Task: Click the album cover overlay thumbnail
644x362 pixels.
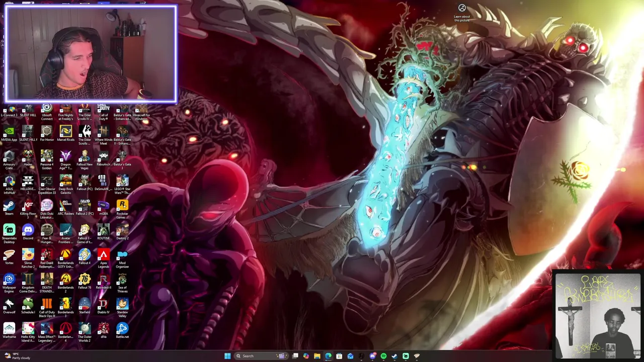Action: (597, 316)
